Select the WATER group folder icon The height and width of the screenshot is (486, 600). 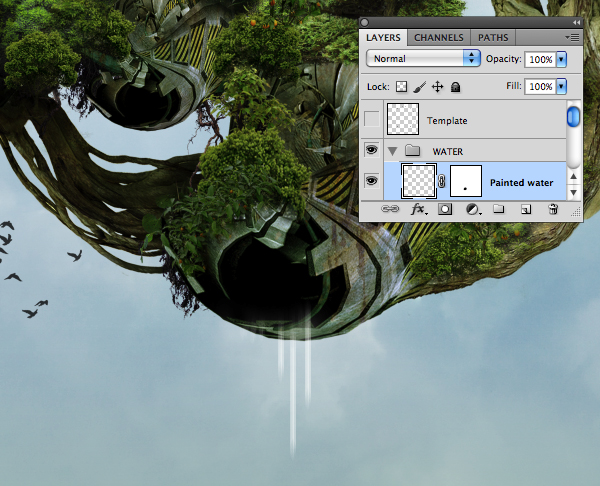(x=412, y=150)
